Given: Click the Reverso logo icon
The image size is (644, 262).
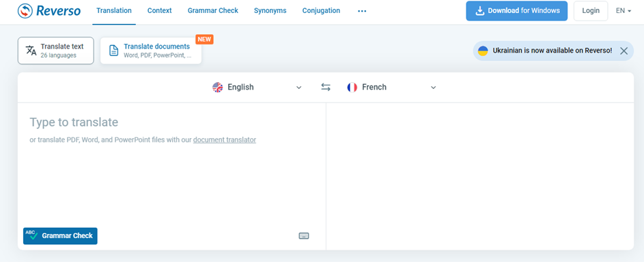Looking at the screenshot, I should pos(25,11).
